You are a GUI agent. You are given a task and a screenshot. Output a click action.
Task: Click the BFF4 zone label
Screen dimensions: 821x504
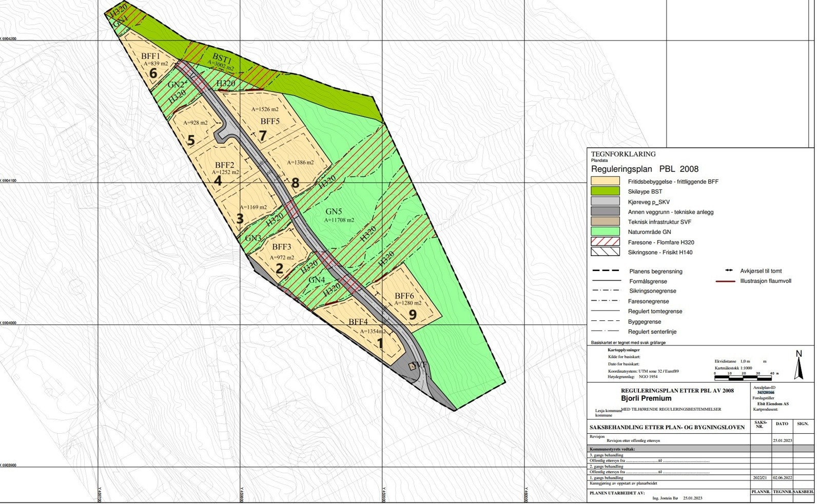(358, 322)
